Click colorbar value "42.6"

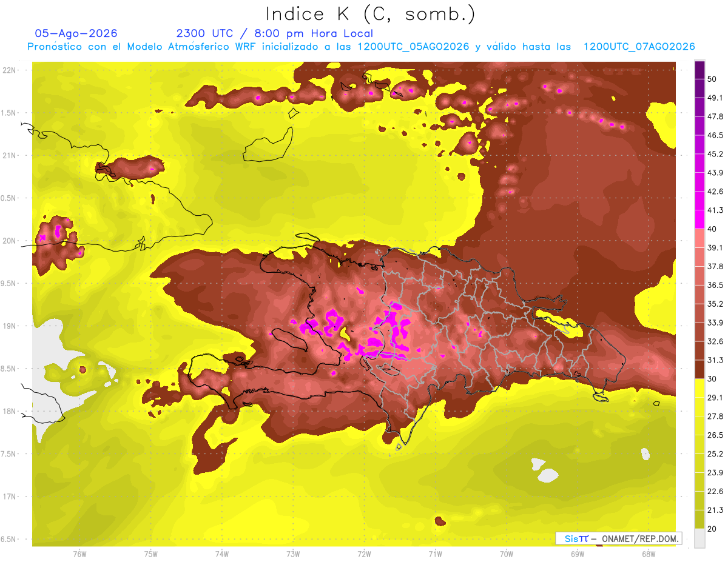pyautogui.click(x=715, y=192)
